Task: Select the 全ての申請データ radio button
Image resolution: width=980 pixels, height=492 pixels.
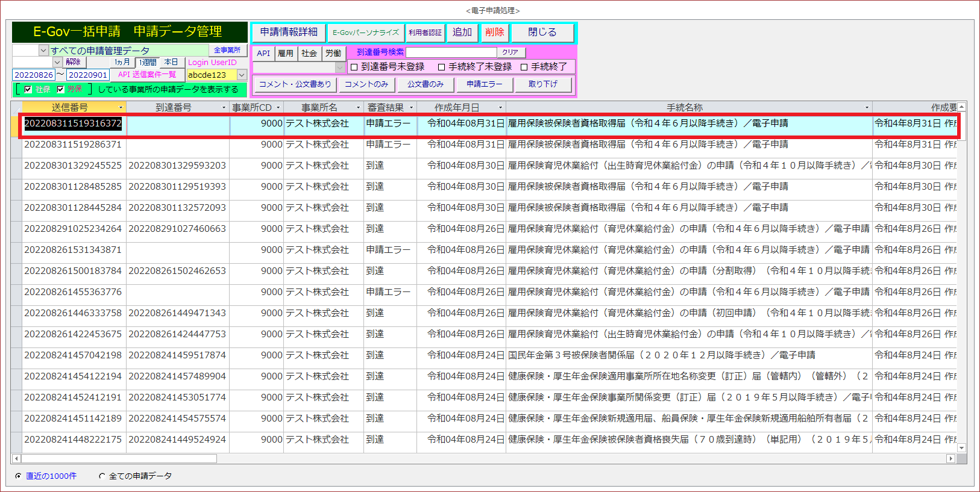Action: pyautogui.click(x=102, y=476)
